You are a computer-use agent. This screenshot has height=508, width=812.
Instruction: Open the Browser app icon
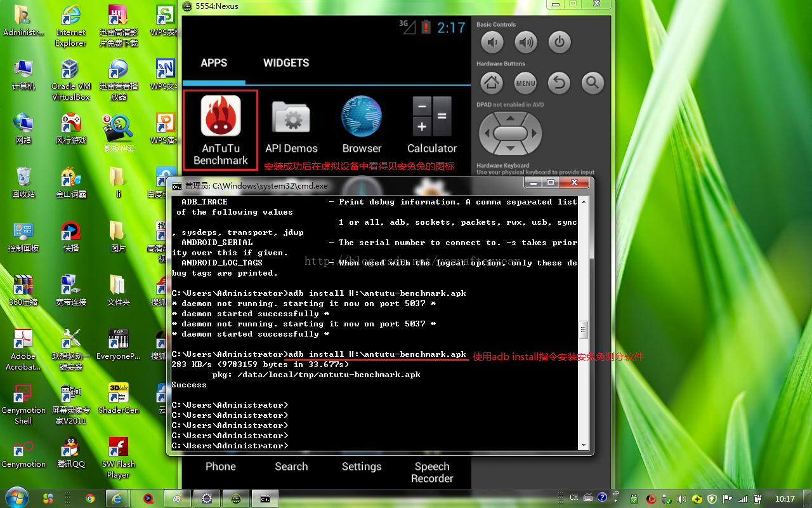362,117
